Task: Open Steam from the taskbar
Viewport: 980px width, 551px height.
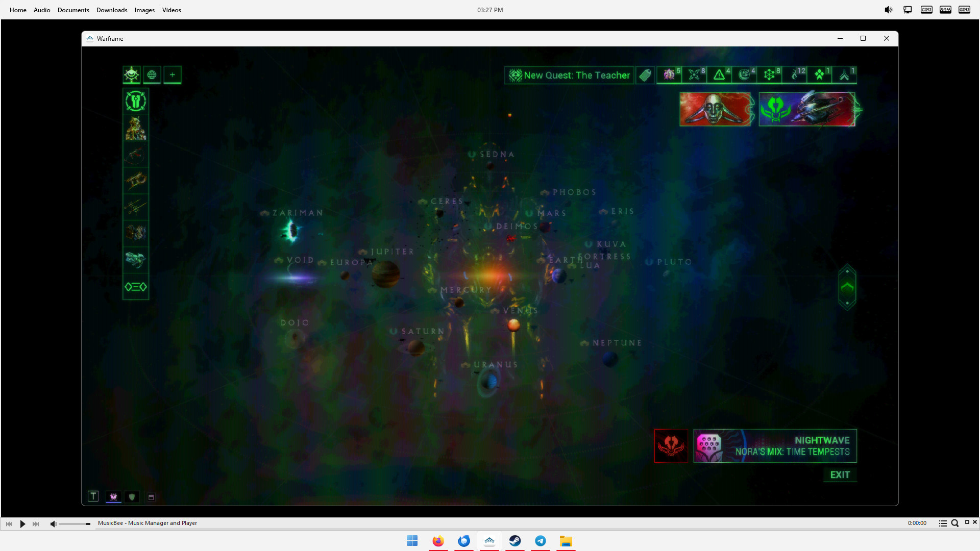Action: tap(515, 541)
